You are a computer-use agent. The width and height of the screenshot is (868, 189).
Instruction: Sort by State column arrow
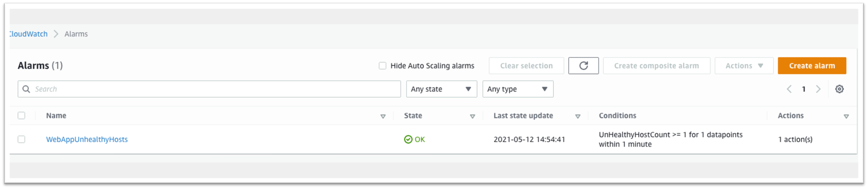pos(472,116)
